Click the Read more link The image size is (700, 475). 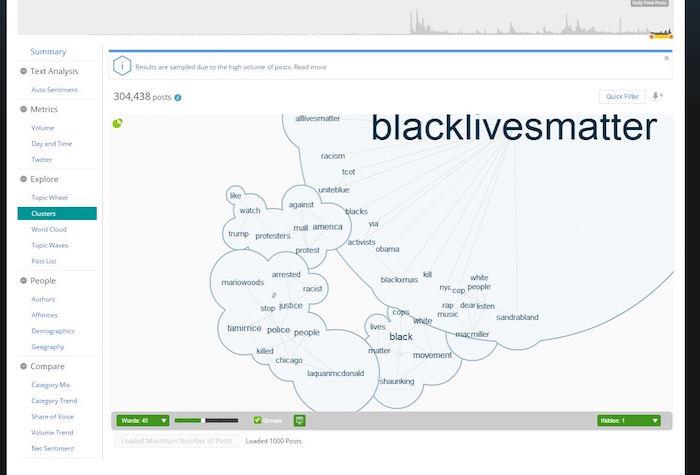point(310,67)
